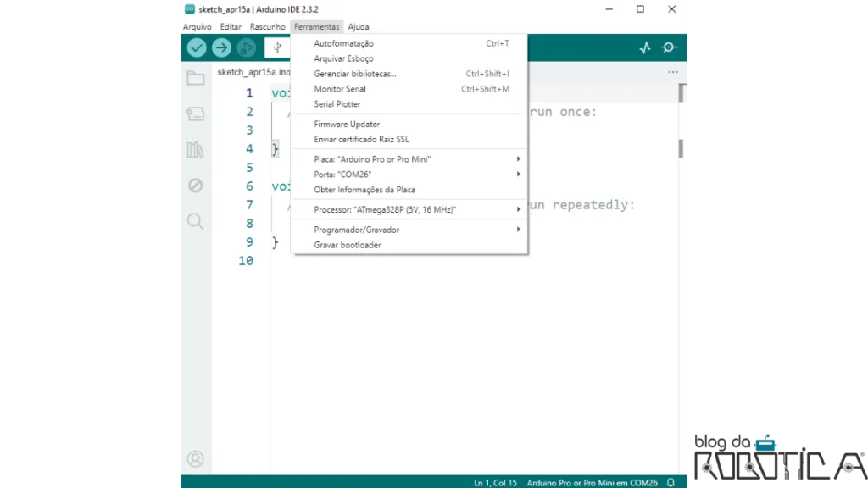Minimize the Arduino IDE window

point(609,9)
